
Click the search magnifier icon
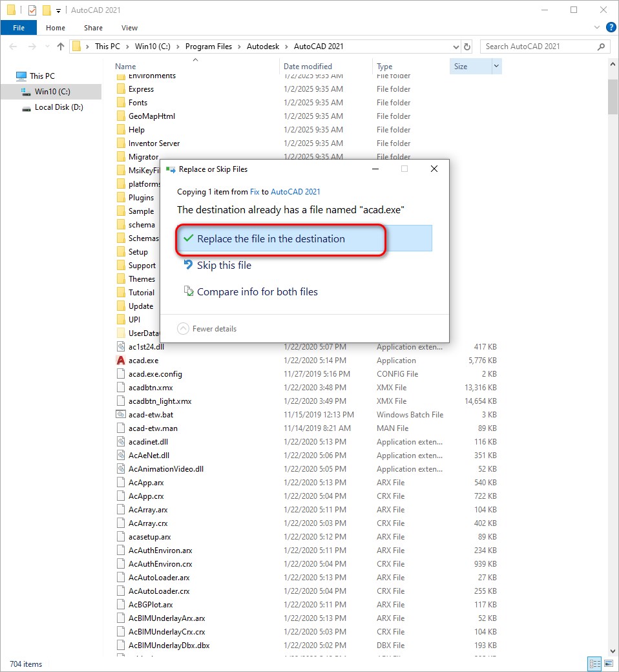601,47
